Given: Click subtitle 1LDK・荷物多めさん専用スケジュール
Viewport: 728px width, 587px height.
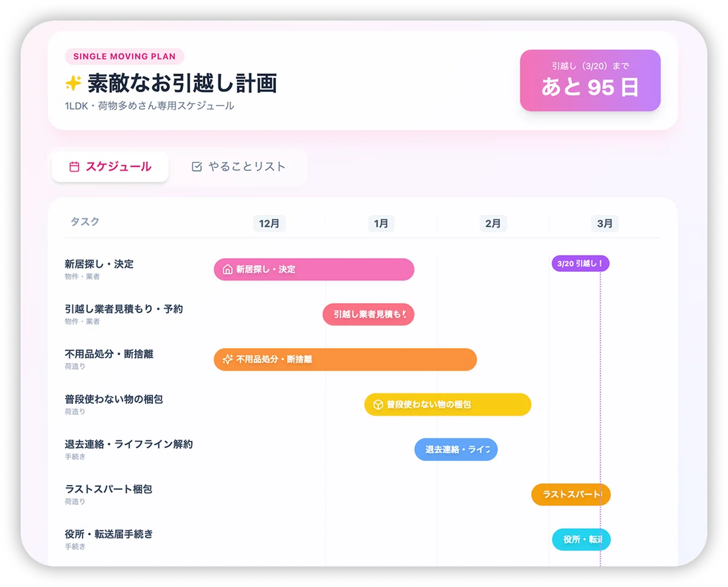Looking at the screenshot, I should point(149,106).
